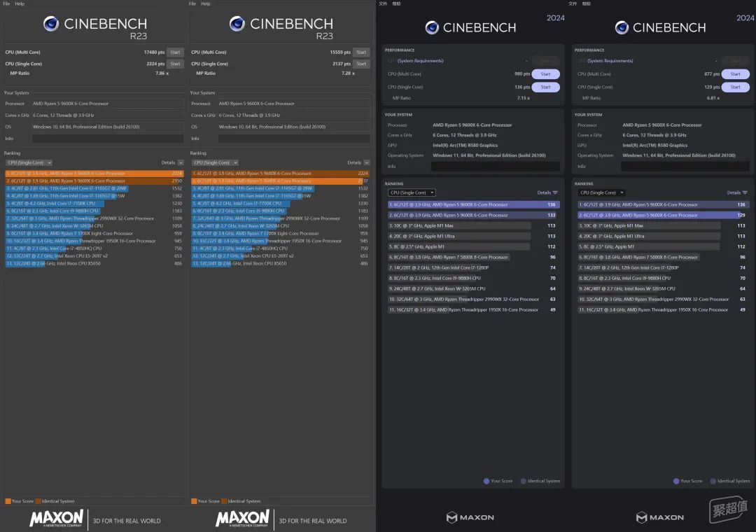Select the Ryzen 7 5800X row in the 980 pts window
The height and width of the screenshot is (532, 756).
pos(473,257)
